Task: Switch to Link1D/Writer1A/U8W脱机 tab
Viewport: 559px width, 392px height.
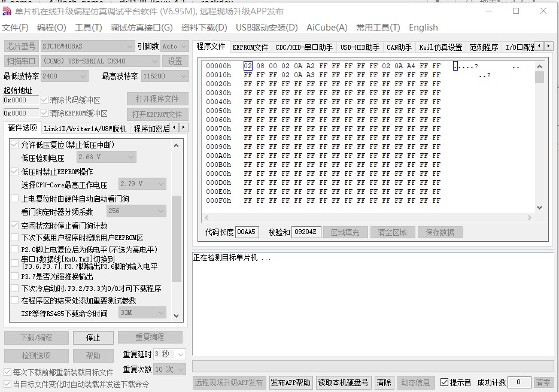Action: 85,129
